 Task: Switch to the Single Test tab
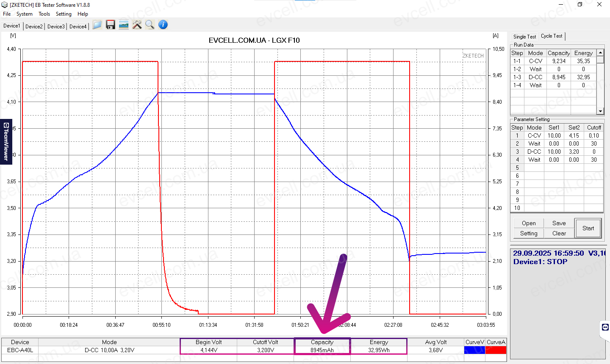coord(524,36)
